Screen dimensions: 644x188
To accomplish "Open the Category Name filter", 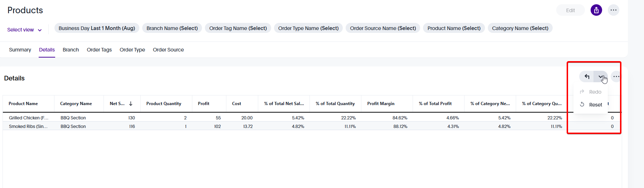I will (520, 28).
